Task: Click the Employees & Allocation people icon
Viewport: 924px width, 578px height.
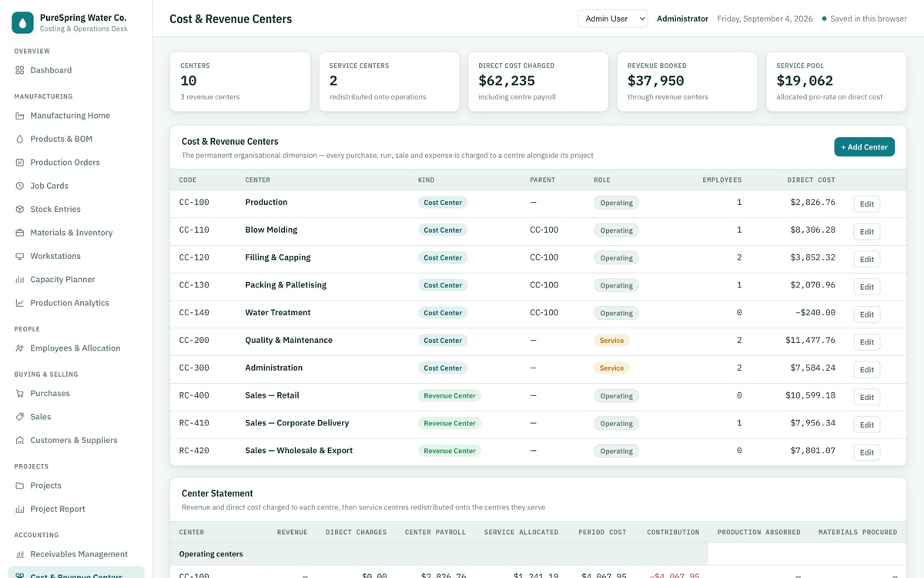Action: [20, 348]
